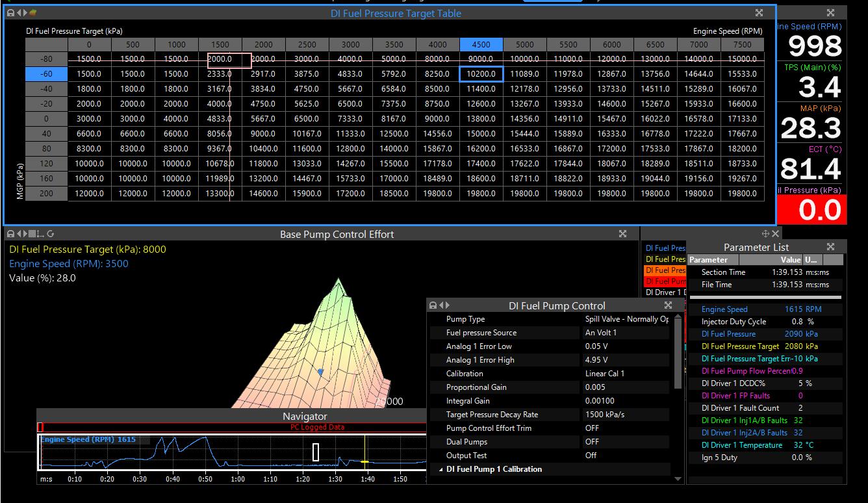This screenshot has height=503, width=868.
Task: Click lock icon in Base Pump Control Effort header
Action: (x=10, y=234)
